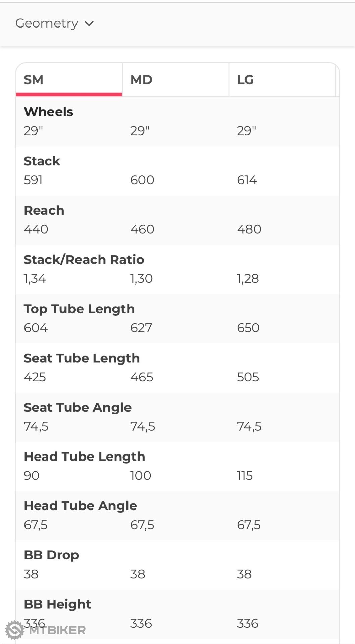Click the Geometry section heading text
Screen dimensions: 355x644
tap(47, 23)
